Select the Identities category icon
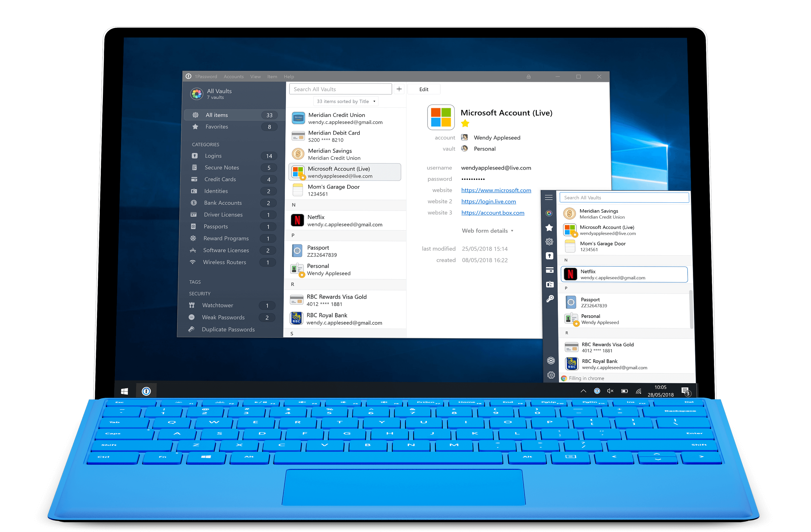 (x=196, y=191)
